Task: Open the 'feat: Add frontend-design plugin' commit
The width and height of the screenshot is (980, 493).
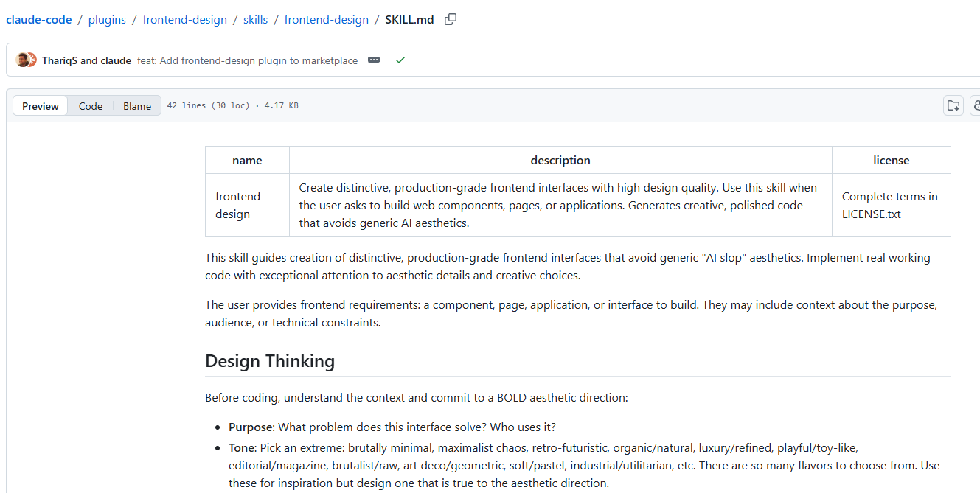Action: click(247, 60)
